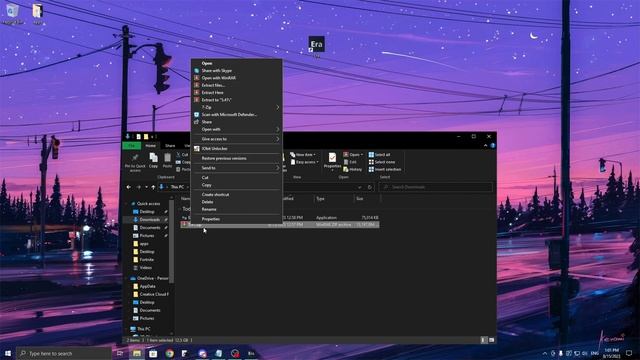
Task: Click Edit in the ribbon
Action: (350, 162)
